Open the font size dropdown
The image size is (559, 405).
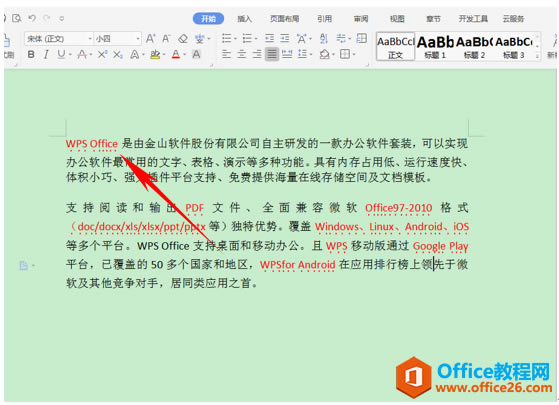coord(138,39)
